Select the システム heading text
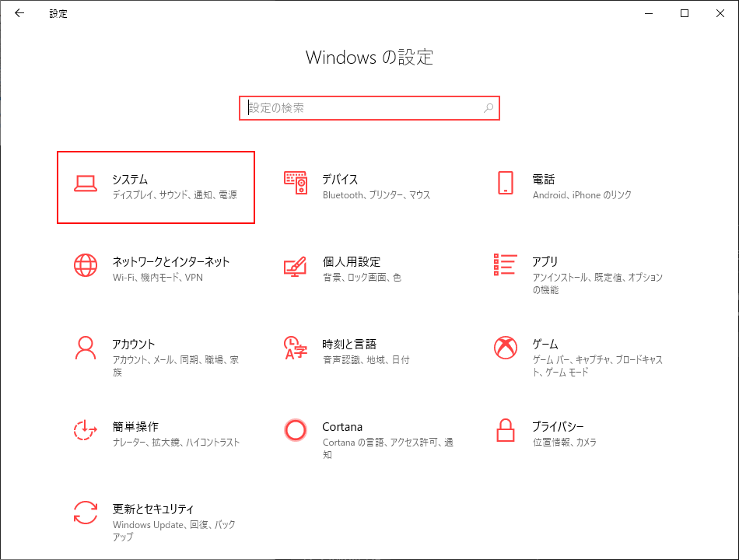Screen dimensions: 739x560 click(130, 179)
